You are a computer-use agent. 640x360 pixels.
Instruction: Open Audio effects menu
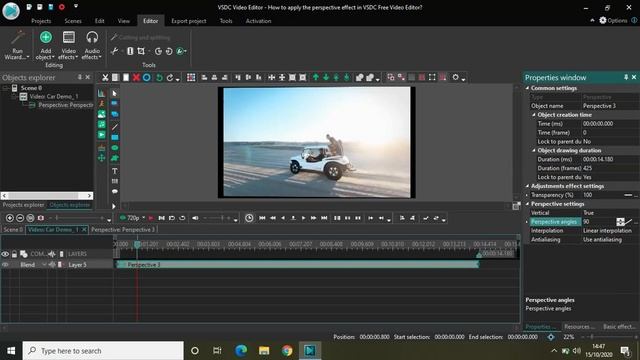[x=92, y=45]
